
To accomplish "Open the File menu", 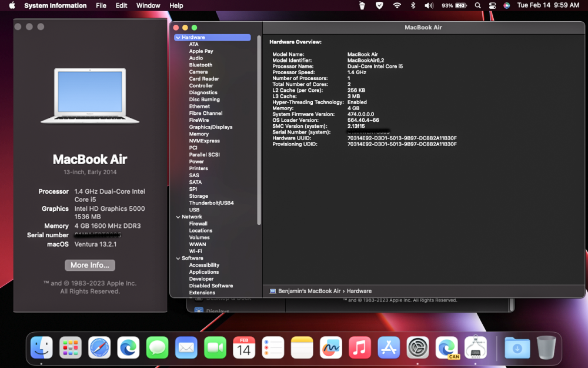I will point(101,5).
